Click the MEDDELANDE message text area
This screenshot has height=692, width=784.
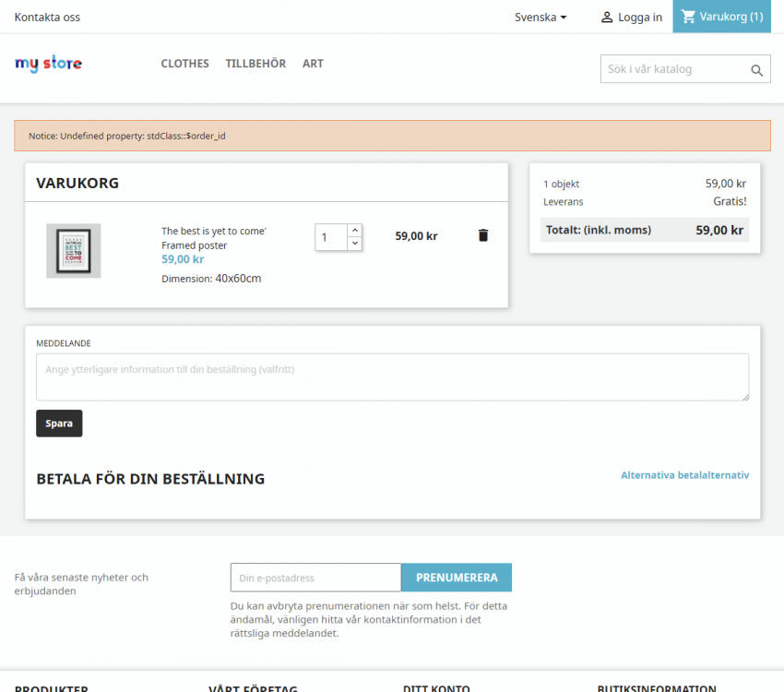392,376
